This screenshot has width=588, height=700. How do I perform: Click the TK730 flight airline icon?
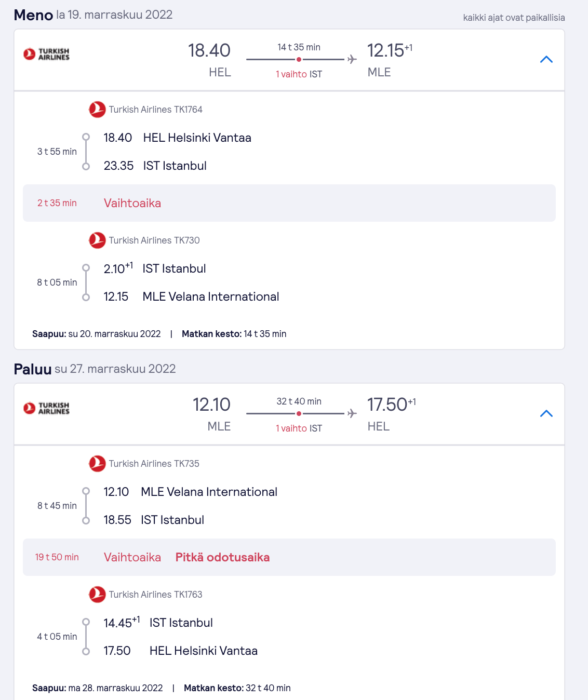[97, 240]
